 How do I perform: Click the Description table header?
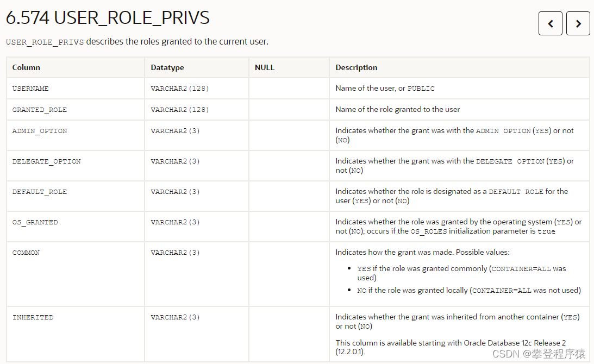[356, 67]
